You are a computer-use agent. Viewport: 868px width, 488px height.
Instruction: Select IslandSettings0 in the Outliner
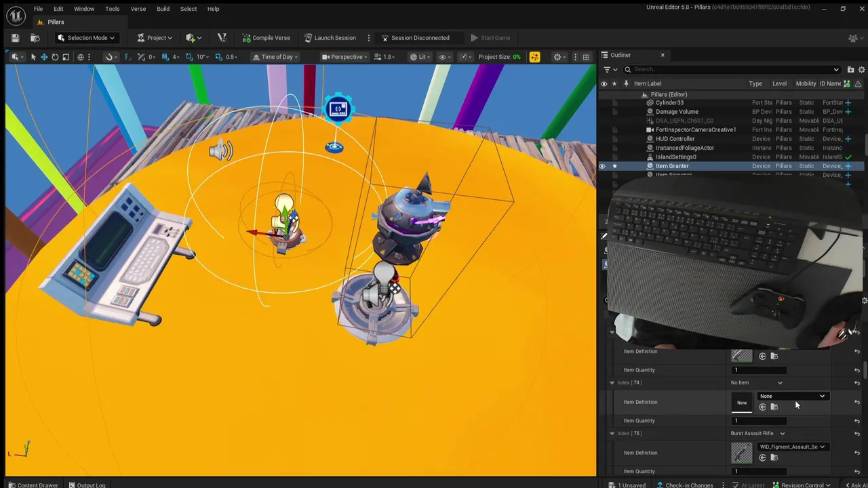click(676, 157)
